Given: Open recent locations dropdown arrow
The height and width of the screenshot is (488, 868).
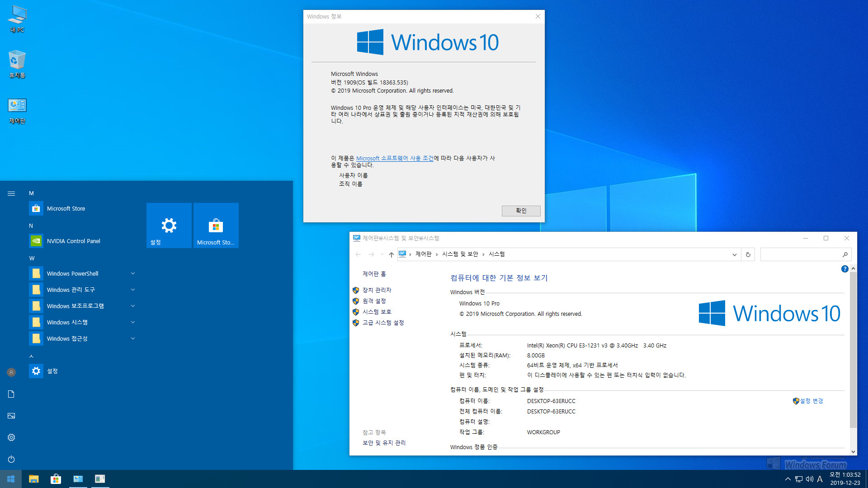Looking at the screenshot, I should [x=382, y=254].
